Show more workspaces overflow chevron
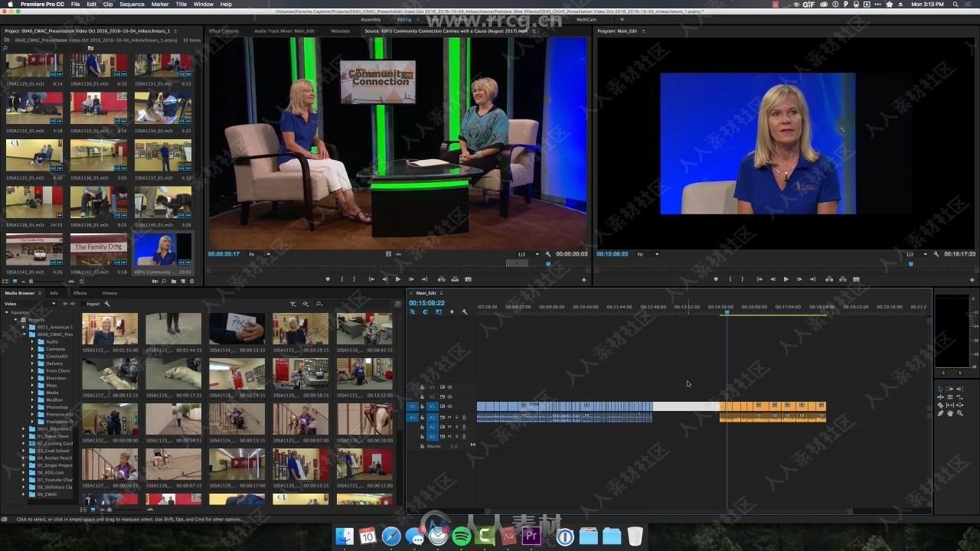Image resolution: width=980 pixels, height=551 pixels. point(621,19)
